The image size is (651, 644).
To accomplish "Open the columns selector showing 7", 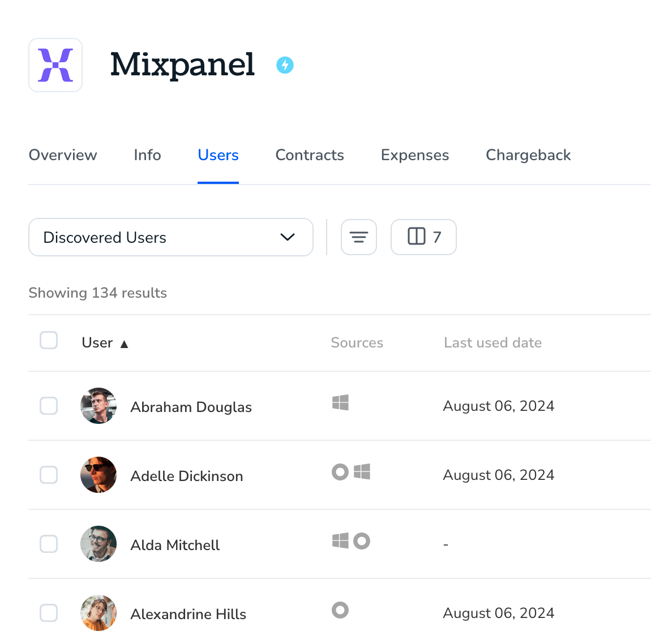I will coord(423,237).
